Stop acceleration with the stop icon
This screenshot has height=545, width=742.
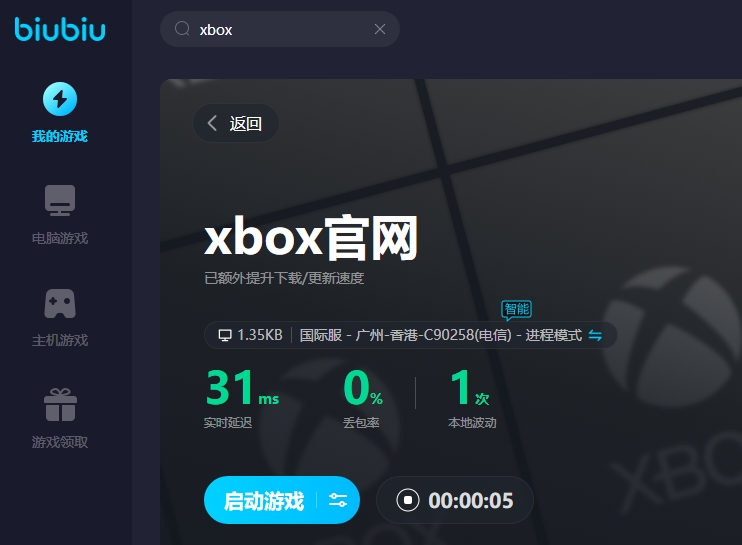click(x=408, y=500)
